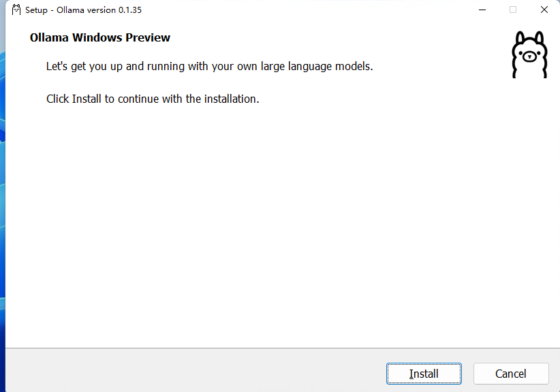Screen dimensions: 560x392
Task: Select the "Ollama Windows Preview" heading
Action: click(x=100, y=37)
